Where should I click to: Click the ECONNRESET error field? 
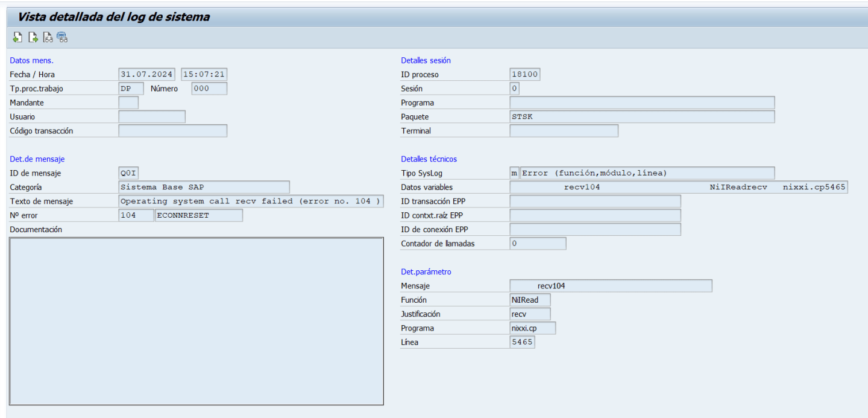pyautogui.click(x=199, y=215)
